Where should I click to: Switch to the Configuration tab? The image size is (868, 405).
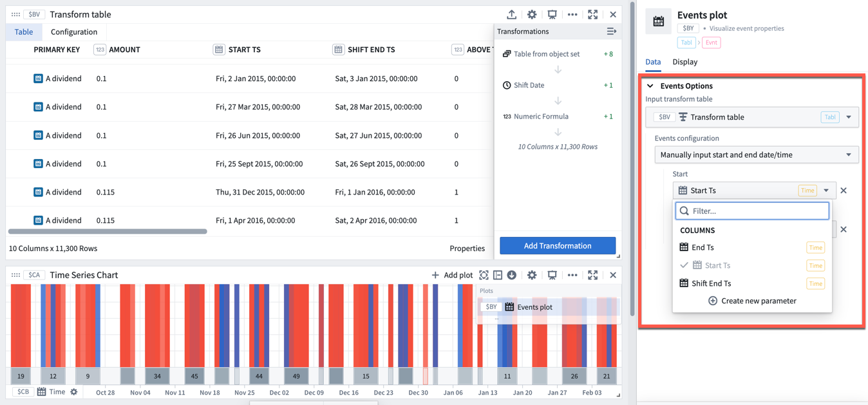tap(74, 32)
